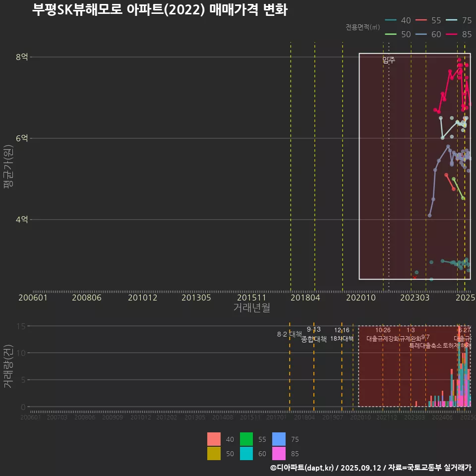The width and height of the screenshot is (476, 476).
Task: Click the 9·7 특례대출축소 annotation
Action: [x=425, y=342]
